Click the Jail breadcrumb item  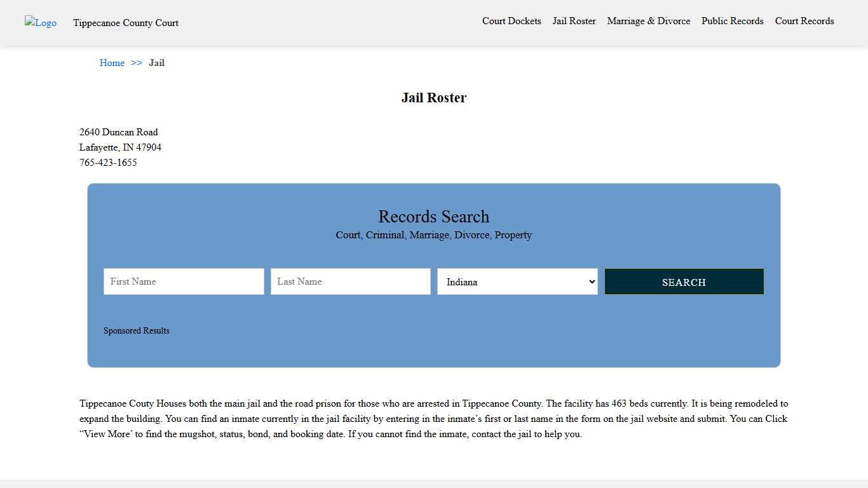156,63
